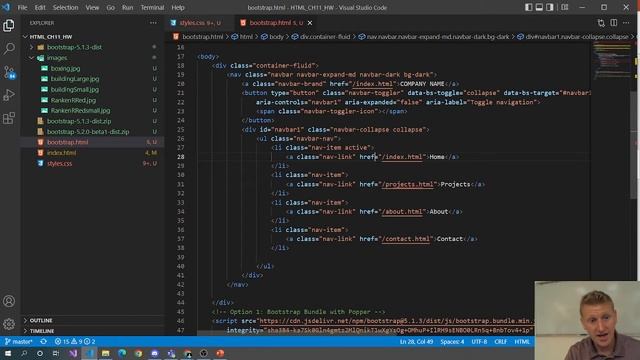
Task: Open the Source Control view
Action: pyautogui.click(x=9, y=72)
